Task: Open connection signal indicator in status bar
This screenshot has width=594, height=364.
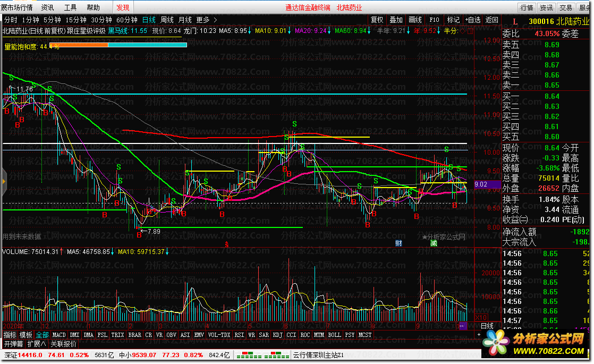Action: point(262,355)
